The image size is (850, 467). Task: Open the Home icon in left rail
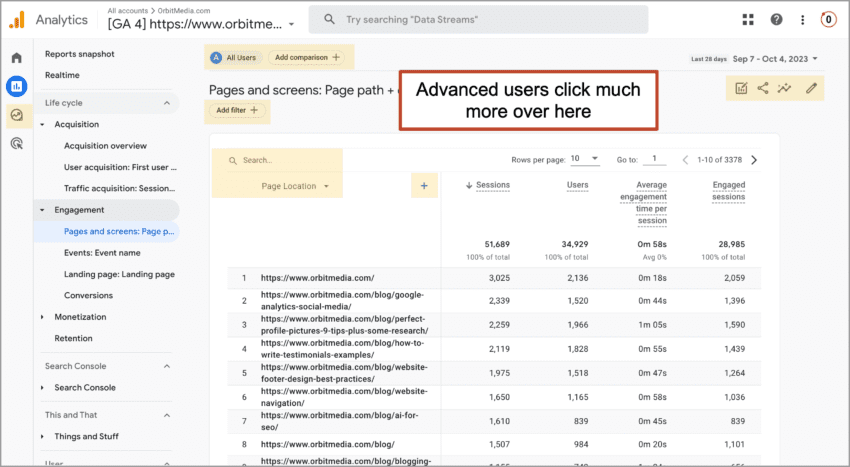pyautogui.click(x=17, y=57)
